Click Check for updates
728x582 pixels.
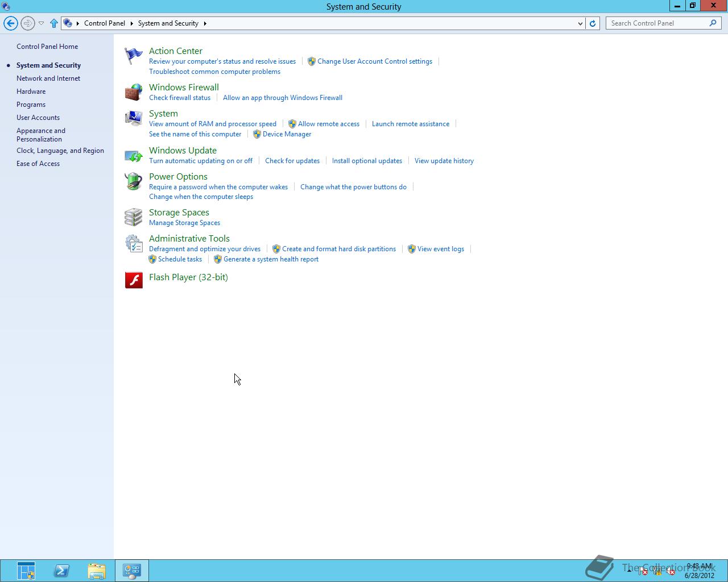(292, 161)
